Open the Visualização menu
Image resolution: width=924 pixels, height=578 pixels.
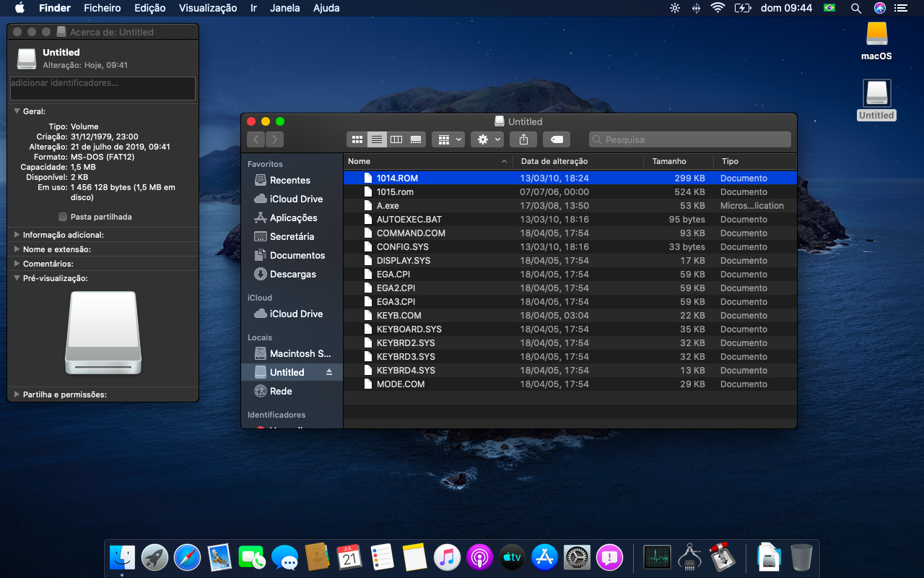tap(208, 8)
